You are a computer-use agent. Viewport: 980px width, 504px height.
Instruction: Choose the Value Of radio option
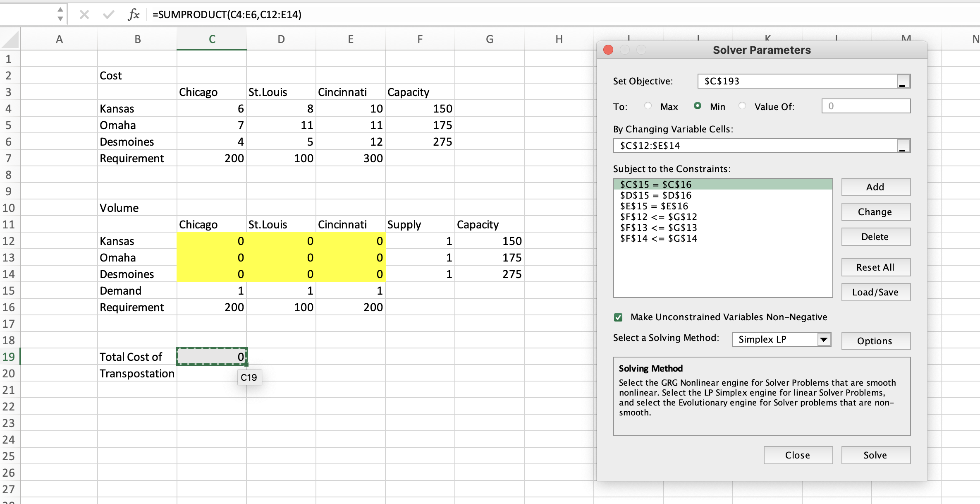tap(742, 106)
